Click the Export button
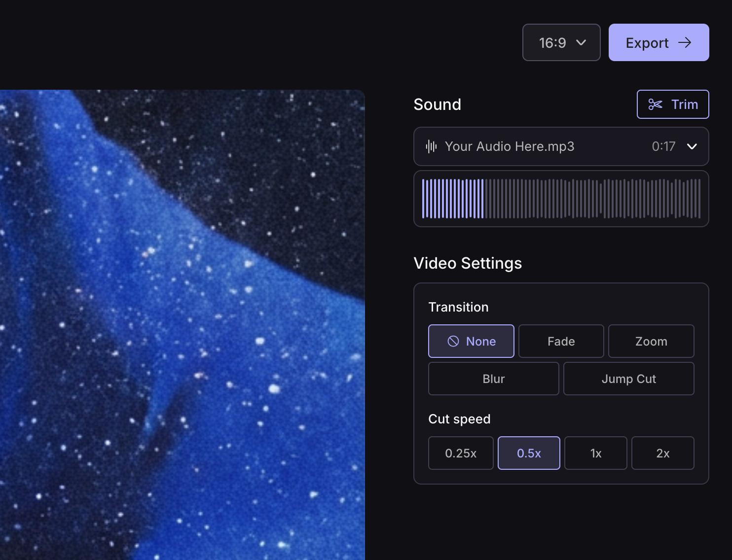Image resolution: width=732 pixels, height=560 pixels. pyautogui.click(x=659, y=42)
